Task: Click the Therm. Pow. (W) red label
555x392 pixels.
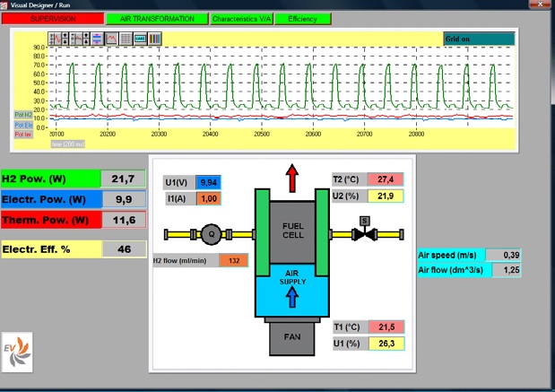Action: coord(52,220)
